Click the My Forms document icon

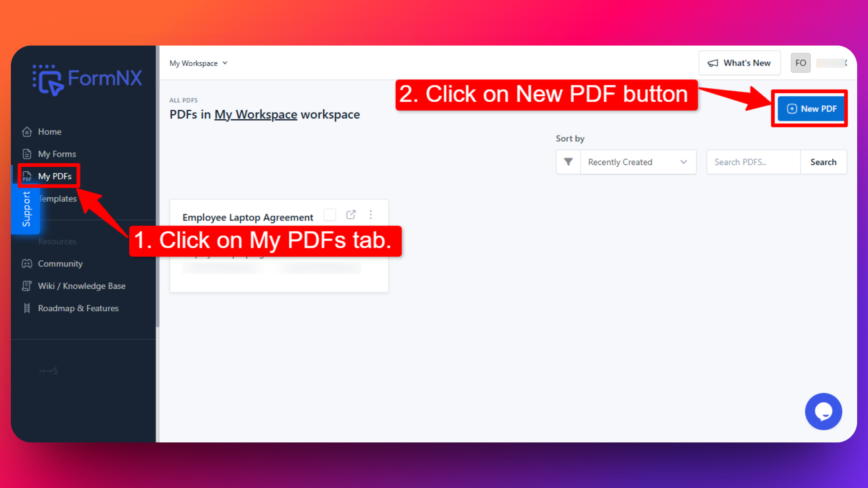[27, 154]
